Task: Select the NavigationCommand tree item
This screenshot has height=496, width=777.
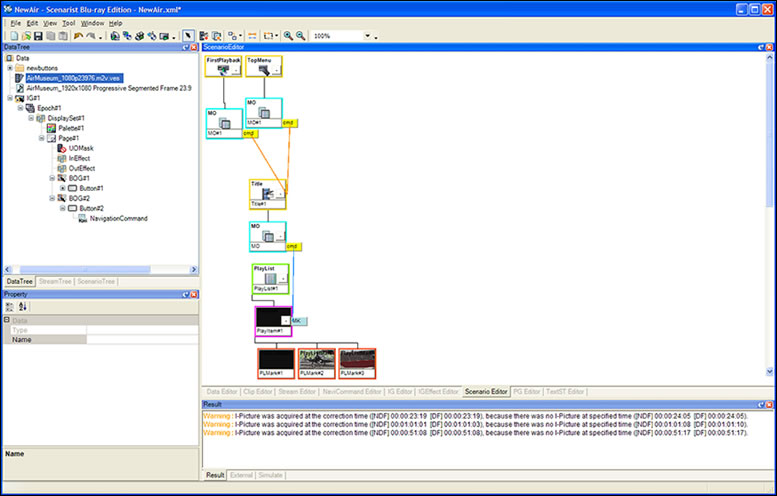Action: [x=116, y=218]
